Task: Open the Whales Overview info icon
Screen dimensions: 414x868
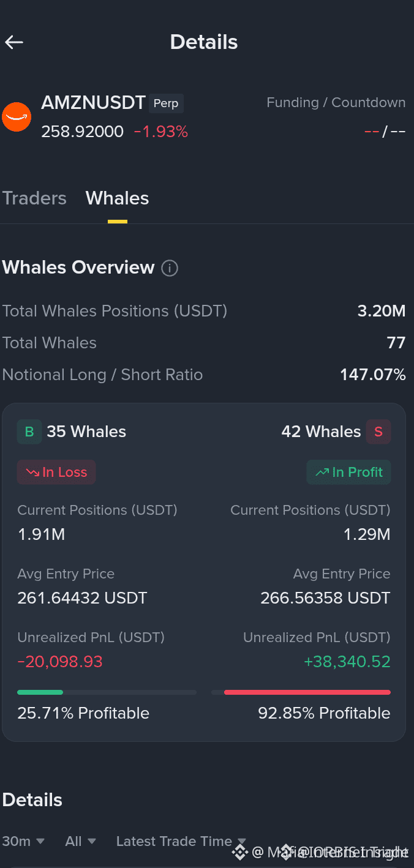Action: (170, 268)
